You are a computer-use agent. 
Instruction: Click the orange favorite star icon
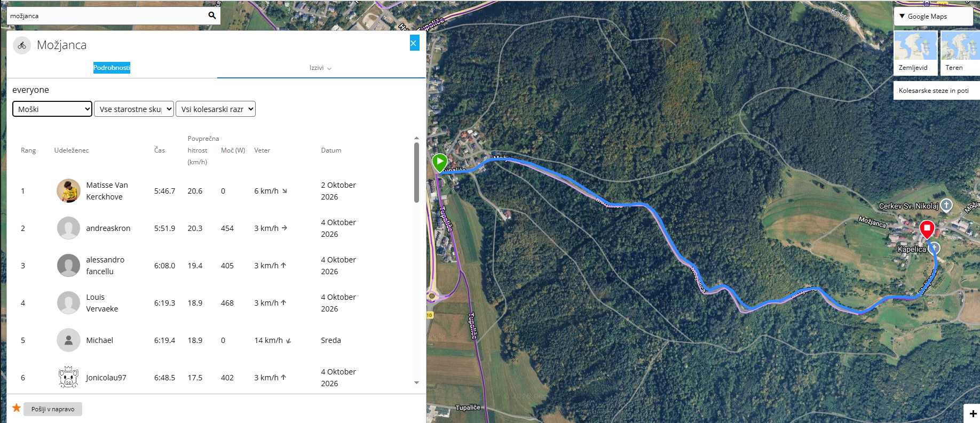(17, 408)
